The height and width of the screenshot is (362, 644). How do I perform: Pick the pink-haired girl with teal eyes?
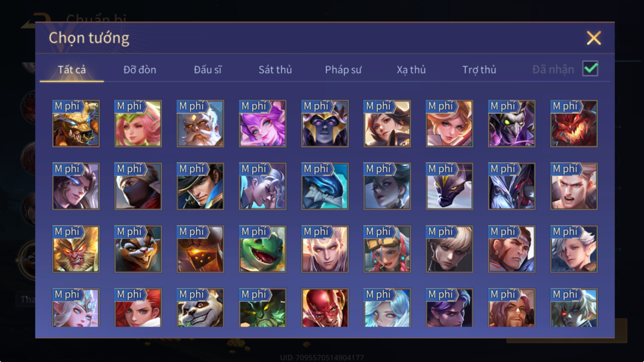point(263,124)
